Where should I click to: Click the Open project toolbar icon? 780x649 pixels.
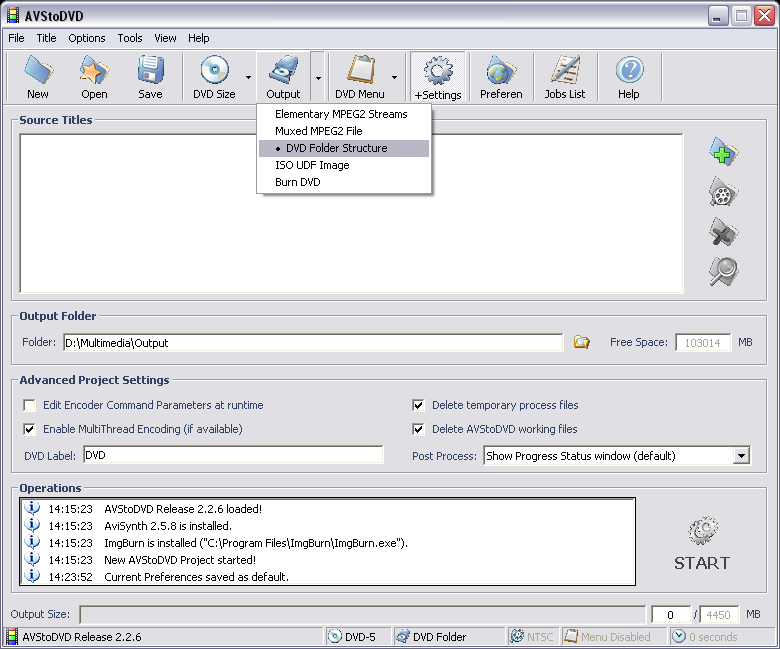(94, 70)
